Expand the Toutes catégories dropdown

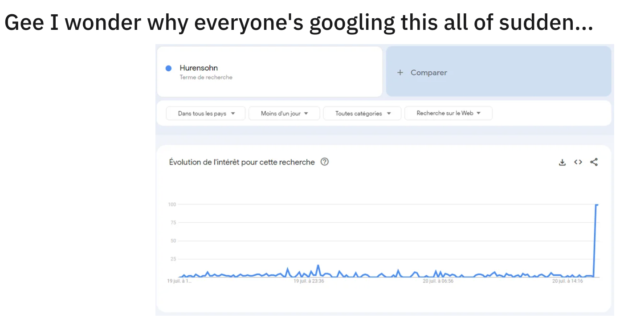pyautogui.click(x=362, y=114)
